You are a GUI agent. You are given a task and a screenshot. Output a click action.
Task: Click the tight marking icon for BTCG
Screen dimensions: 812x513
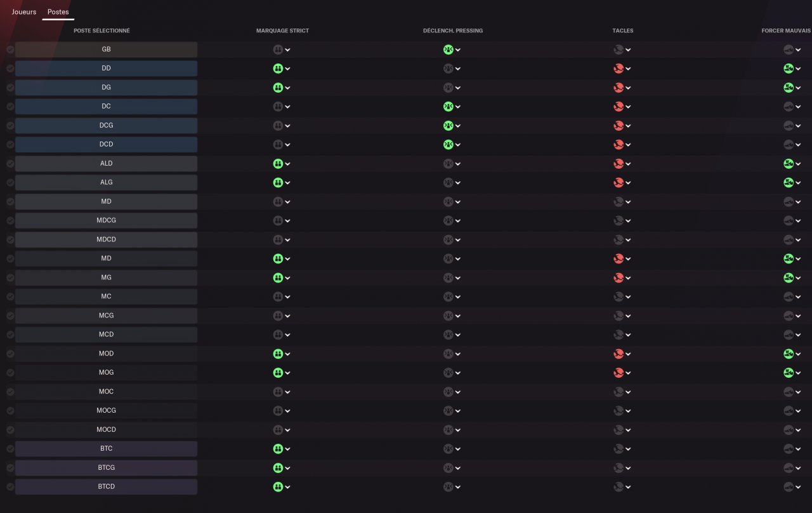pyautogui.click(x=278, y=468)
